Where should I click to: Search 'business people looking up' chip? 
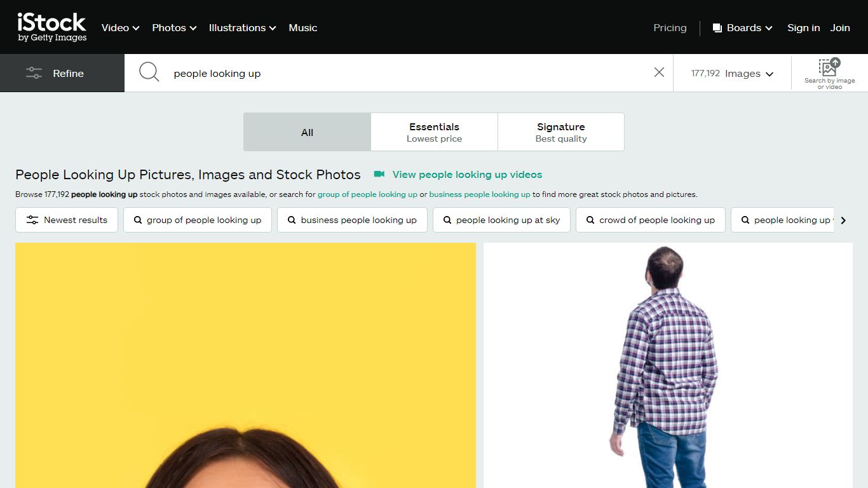[x=352, y=220]
